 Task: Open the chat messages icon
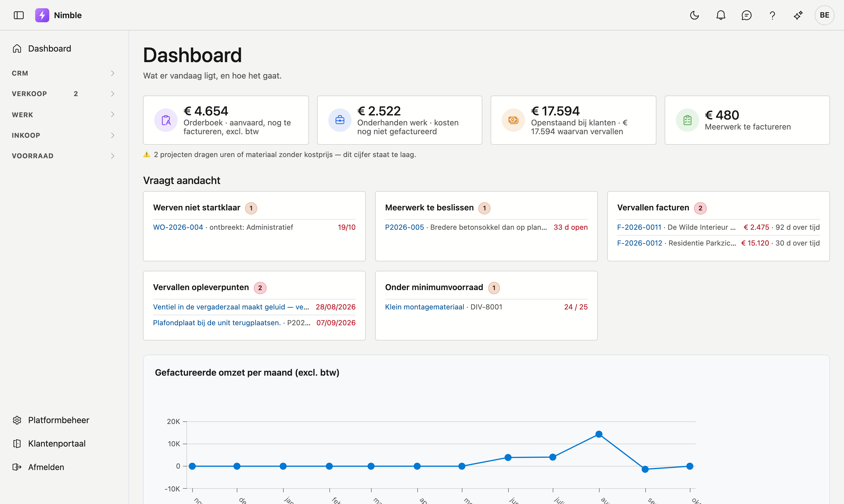coord(746,15)
